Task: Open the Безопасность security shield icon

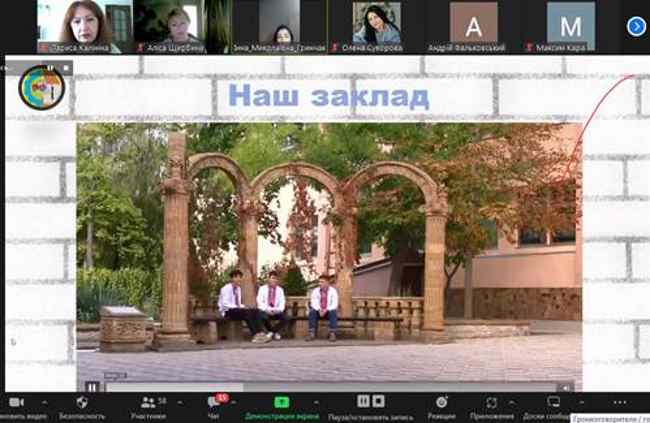Action: pyautogui.click(x=82, y=402)
